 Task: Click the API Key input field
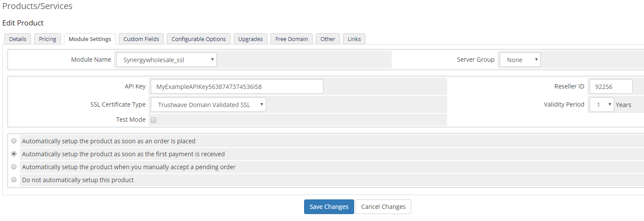click(237, 87)
